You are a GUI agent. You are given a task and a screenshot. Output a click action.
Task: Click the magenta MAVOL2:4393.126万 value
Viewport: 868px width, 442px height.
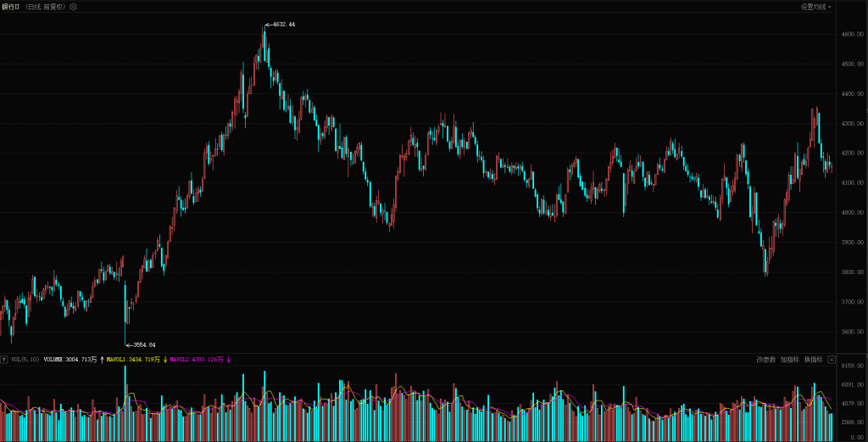tap(197, 360)
